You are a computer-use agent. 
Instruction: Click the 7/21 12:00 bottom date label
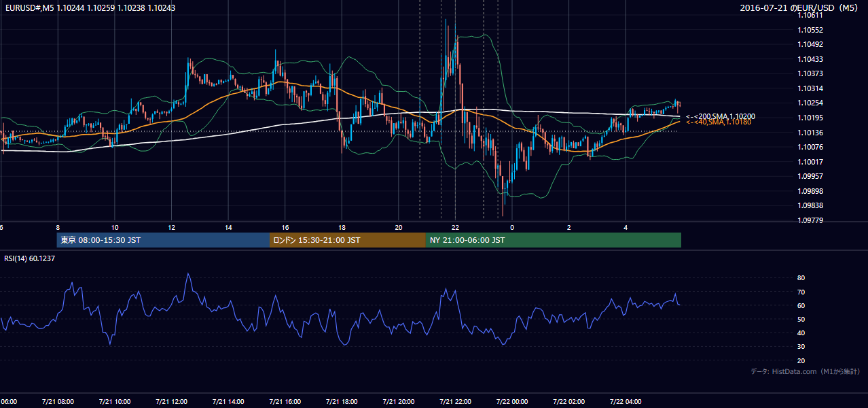(x=171, y=401)
